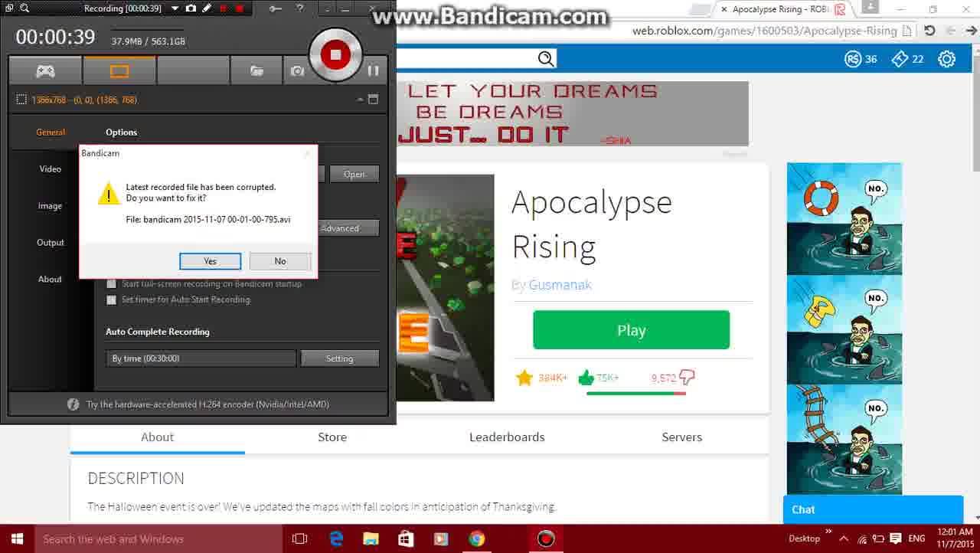
Task: Toggle the fullscreen target window icon
Action: point(373,100)
